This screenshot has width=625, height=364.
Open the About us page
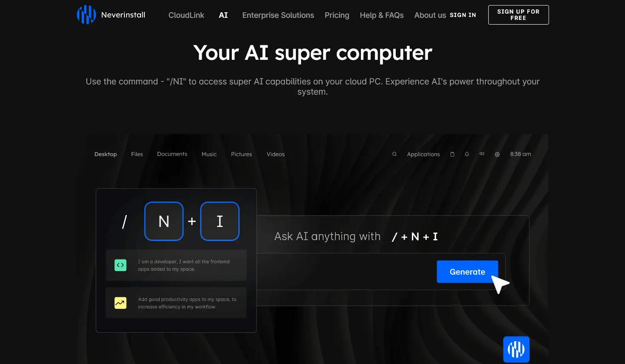430,15
